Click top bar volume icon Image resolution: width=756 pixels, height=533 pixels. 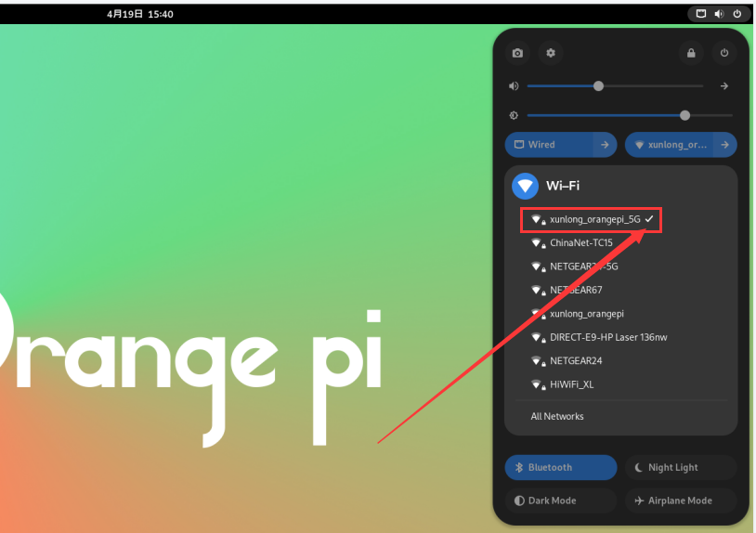point(719,14)
